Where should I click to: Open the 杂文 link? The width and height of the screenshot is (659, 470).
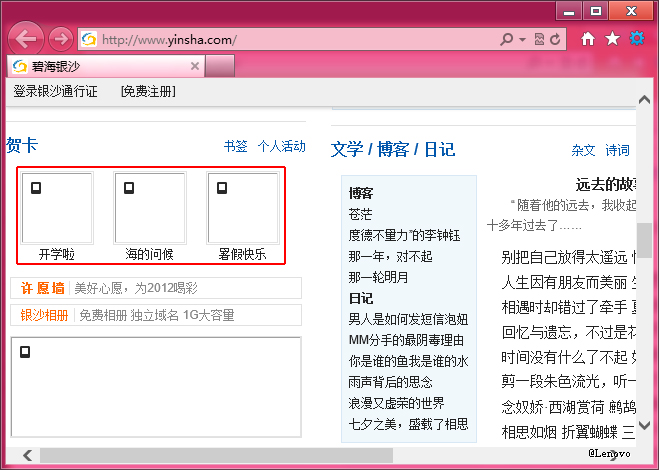click(583, 150)
